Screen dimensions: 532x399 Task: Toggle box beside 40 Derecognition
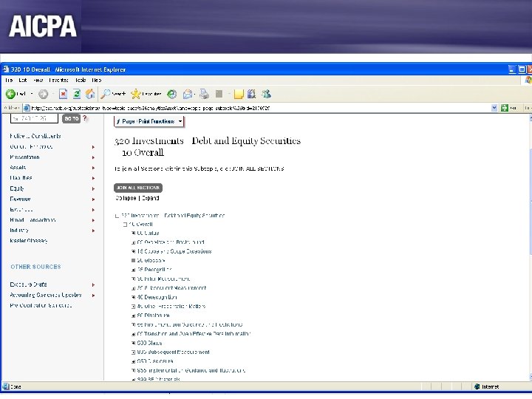click(x=133, y=297)
